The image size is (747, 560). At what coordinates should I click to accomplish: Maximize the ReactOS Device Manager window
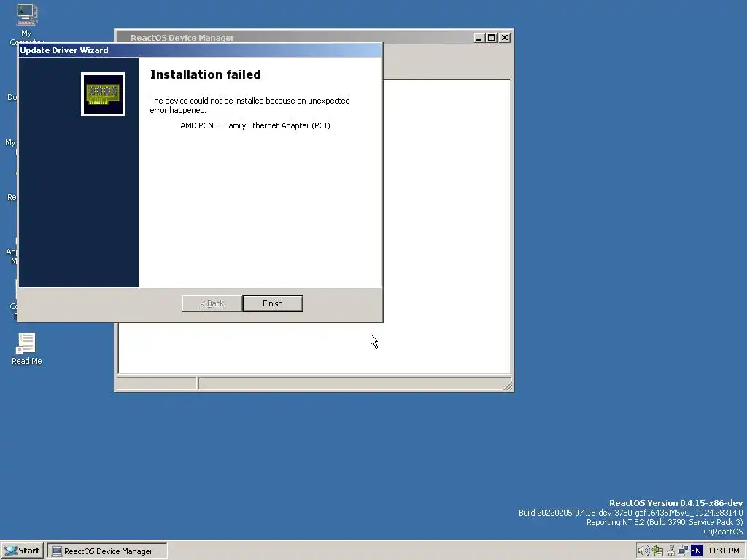pyautogui.click(x=492, y=38)
